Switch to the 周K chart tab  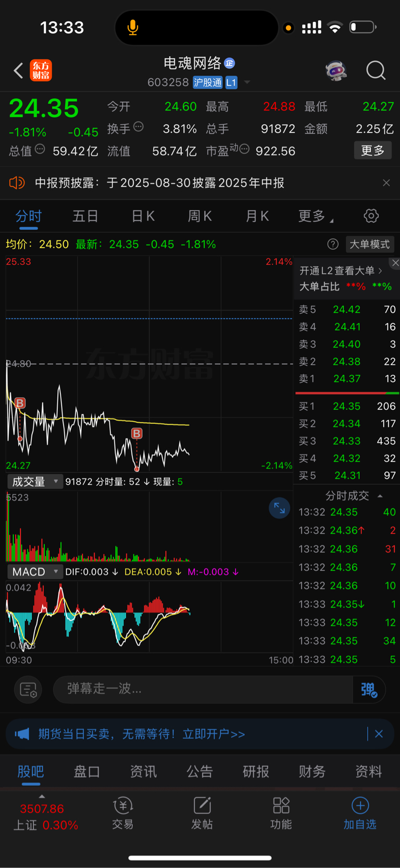(199, 216)
